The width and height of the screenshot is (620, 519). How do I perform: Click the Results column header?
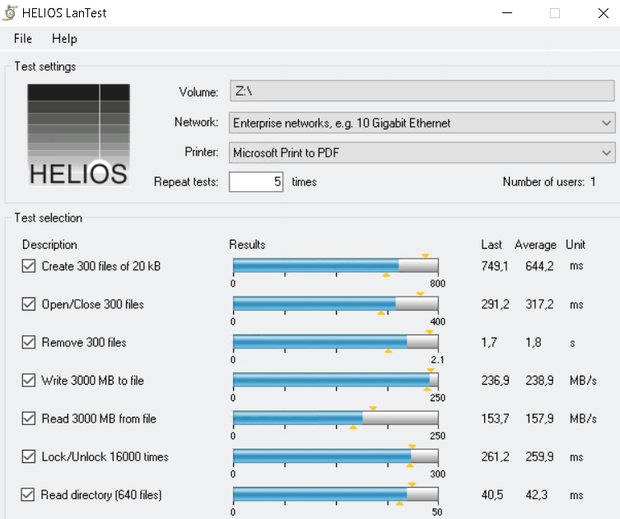coord(247,245)
